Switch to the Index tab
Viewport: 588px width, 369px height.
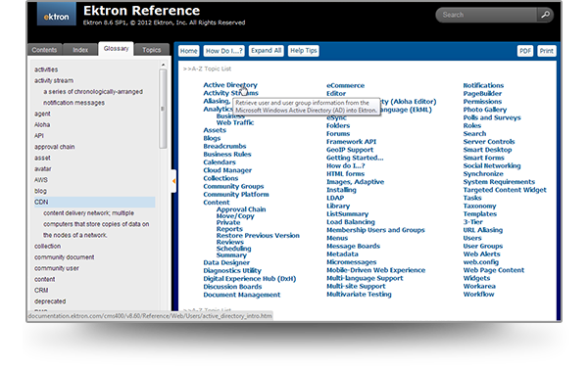tap(80, 50)
